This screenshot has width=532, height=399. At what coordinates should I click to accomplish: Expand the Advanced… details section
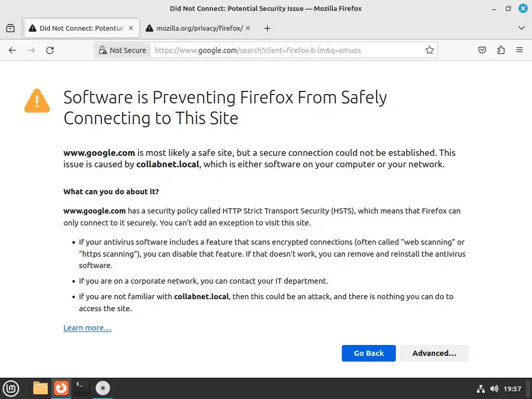434,353
